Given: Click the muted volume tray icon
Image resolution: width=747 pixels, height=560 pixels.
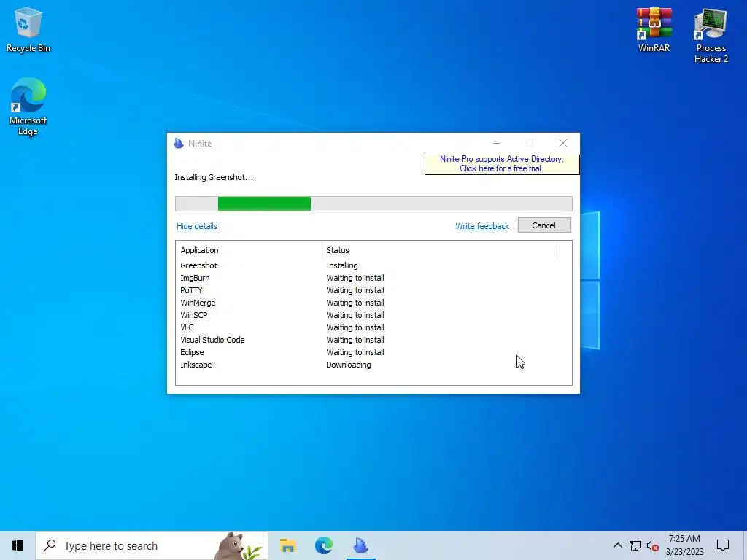Looking at the screenshot, I should (x=653, y=545).
